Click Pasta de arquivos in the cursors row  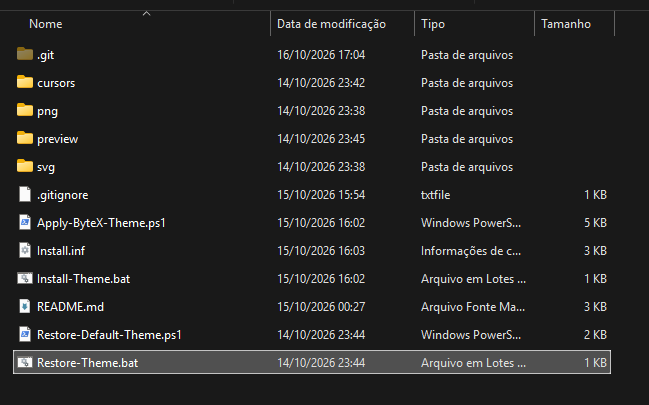[467, 83]
